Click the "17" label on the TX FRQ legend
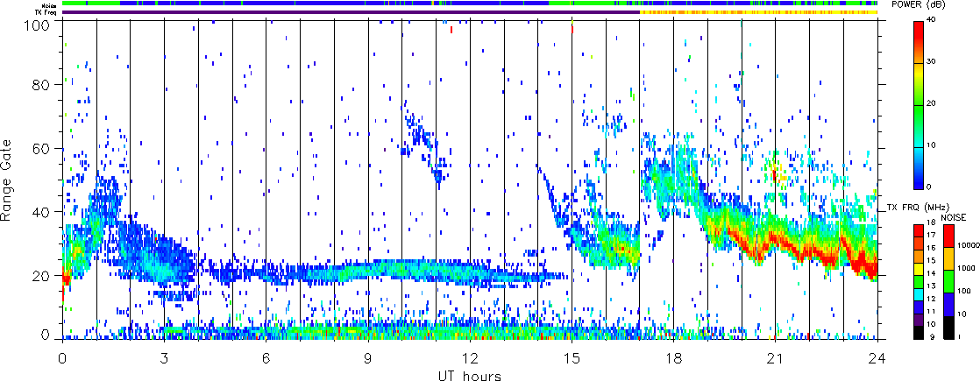 pos(931,235)
